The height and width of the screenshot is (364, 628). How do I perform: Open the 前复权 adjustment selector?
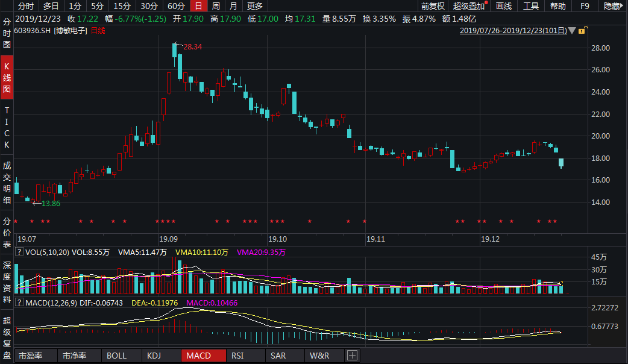click(x=433, y=6)
